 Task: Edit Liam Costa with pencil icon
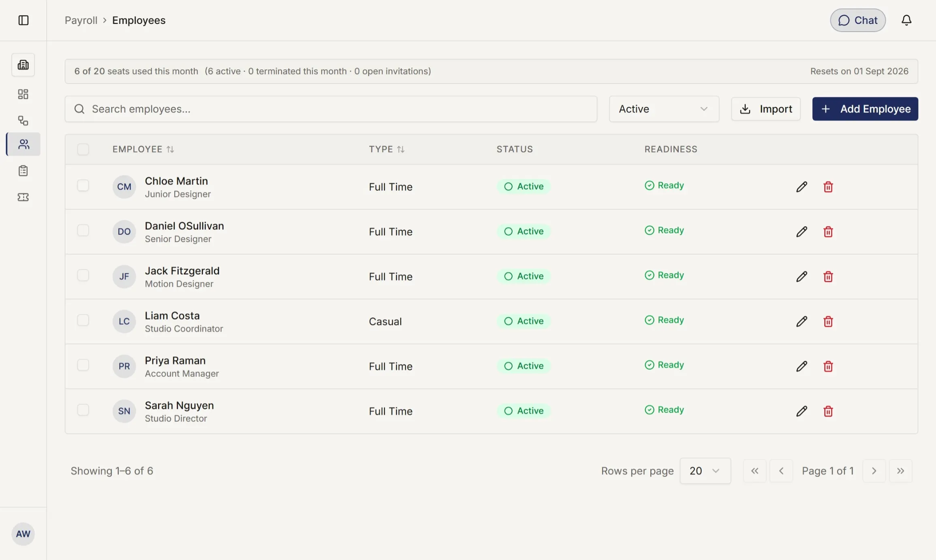(x=801, y=322)
